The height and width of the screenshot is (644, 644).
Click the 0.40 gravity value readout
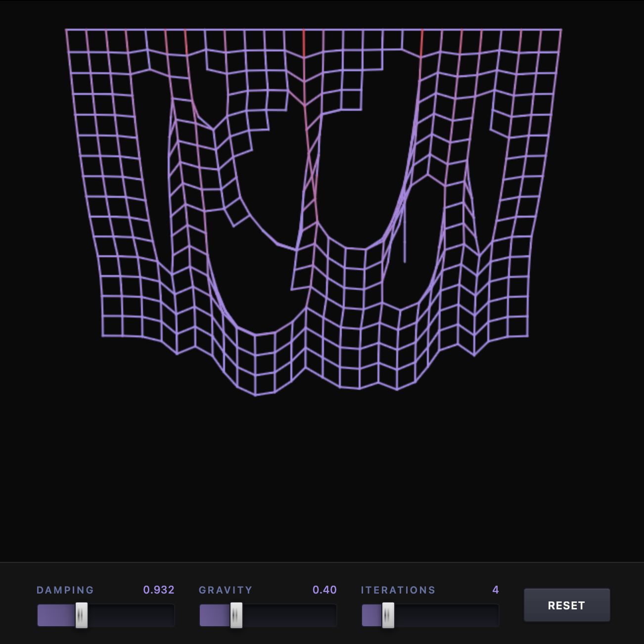tap(324, 590)
